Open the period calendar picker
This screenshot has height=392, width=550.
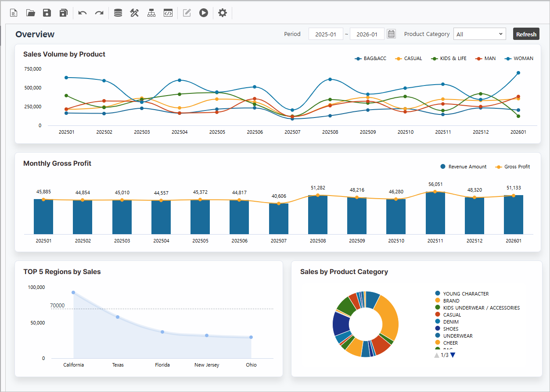click(x=391, y=34)
